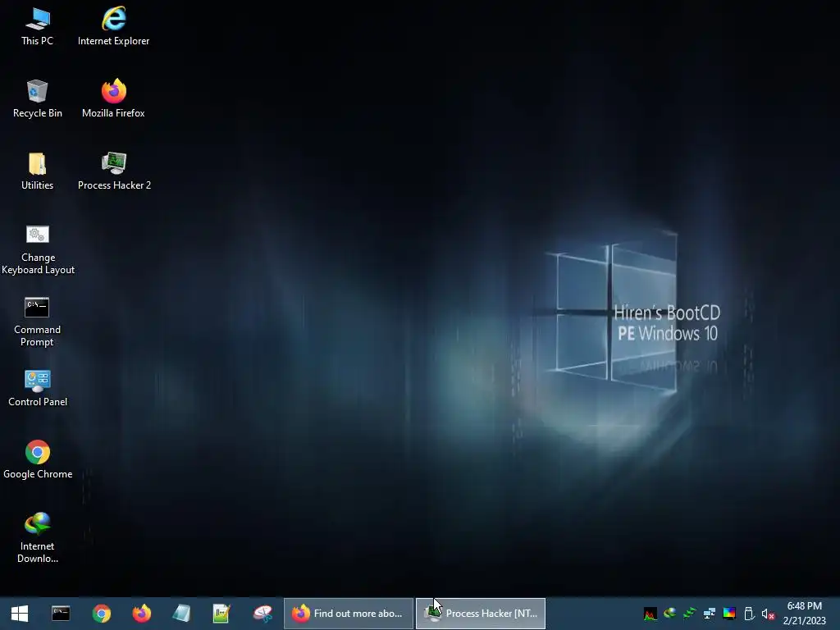Viewport: 840px width, 630px height.
Task: Click colorful monitor tray icon
Action: [729, 614]
